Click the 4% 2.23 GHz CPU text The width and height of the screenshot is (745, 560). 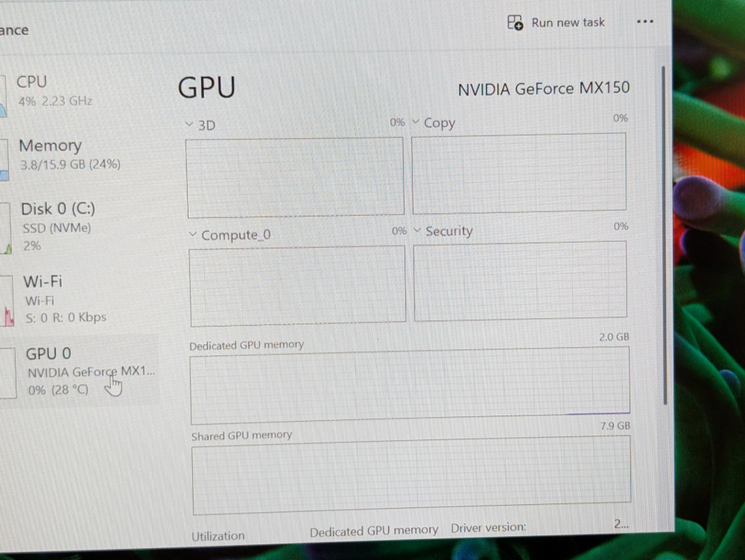55,101
